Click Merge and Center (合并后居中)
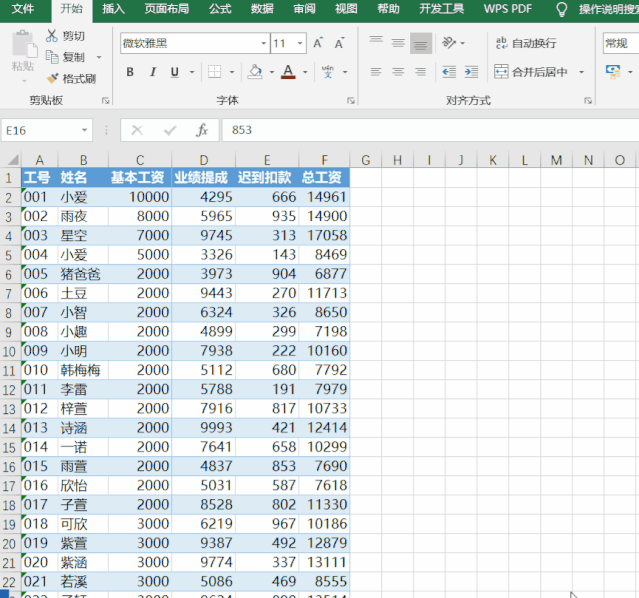Image resolution: width=639 pixels, height=598 pixels. point(531,72)
